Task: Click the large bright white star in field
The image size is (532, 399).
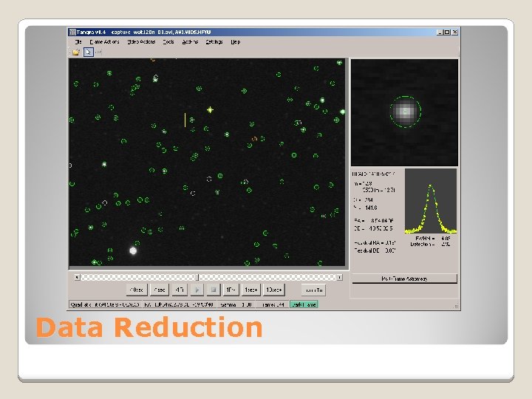Action: tap(133, 250)
